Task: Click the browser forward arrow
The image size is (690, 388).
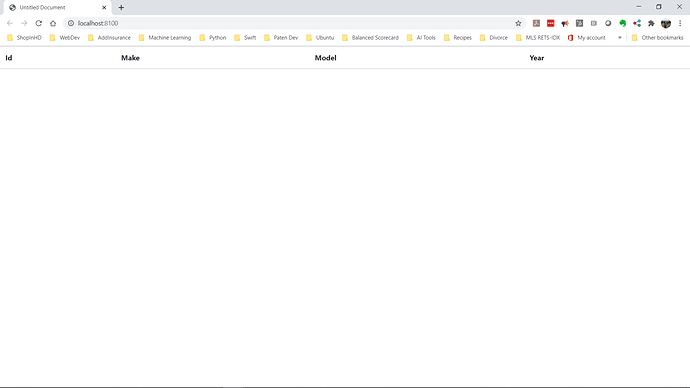Action: click(x=24, y=23)
